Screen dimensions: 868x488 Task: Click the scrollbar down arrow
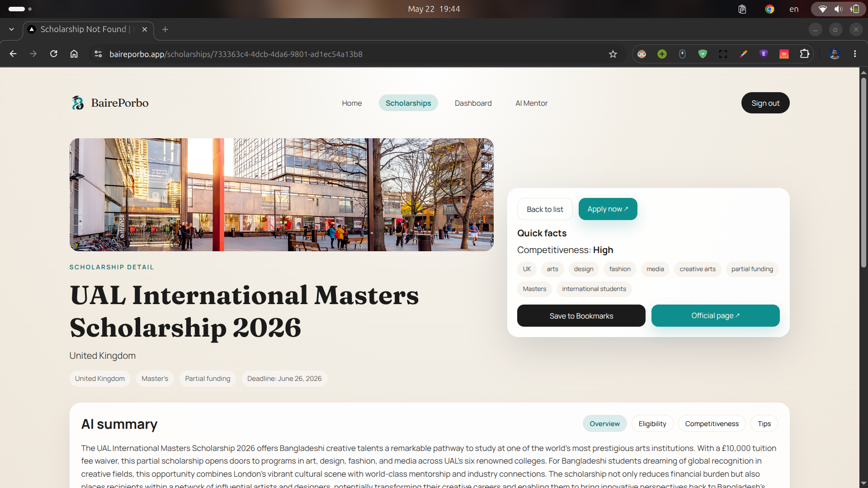coord(863,483)
